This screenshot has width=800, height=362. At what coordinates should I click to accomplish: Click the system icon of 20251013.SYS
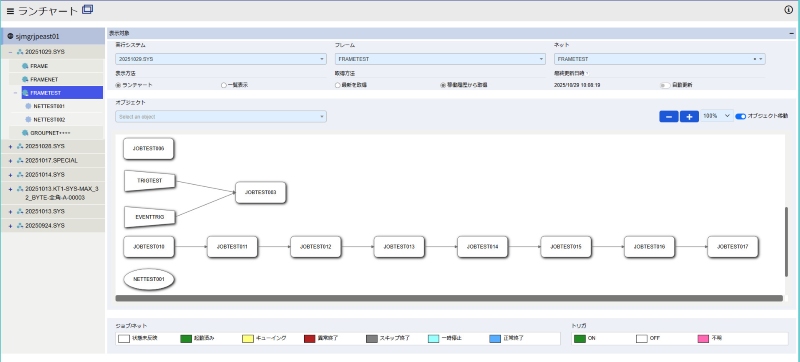point(20,211)
